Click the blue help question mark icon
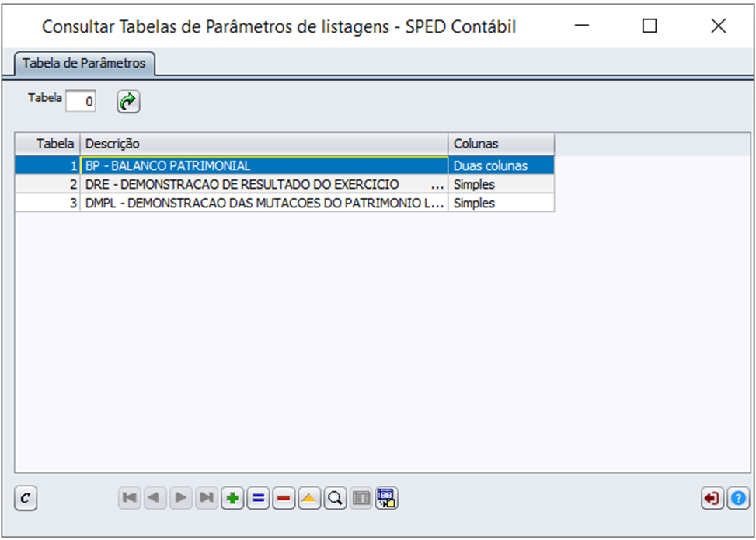The width and height of the screenshot is (756, 540). (737, 498)
